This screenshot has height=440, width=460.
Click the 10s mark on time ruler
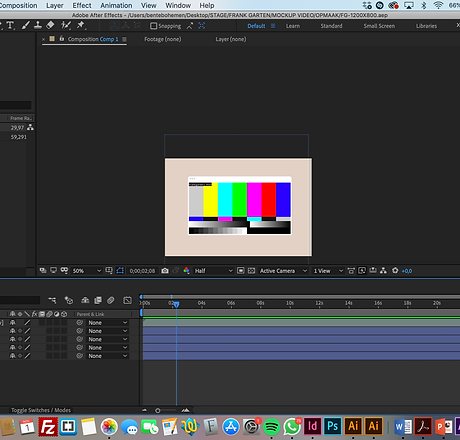pyautogui.click(x=290, y=303)
